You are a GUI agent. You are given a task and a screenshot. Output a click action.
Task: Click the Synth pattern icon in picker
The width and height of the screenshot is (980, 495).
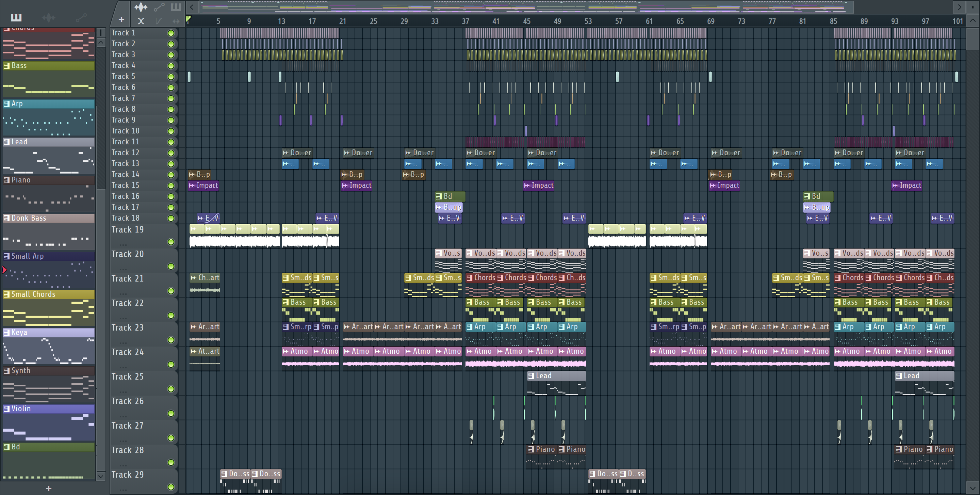pos(6,371)
